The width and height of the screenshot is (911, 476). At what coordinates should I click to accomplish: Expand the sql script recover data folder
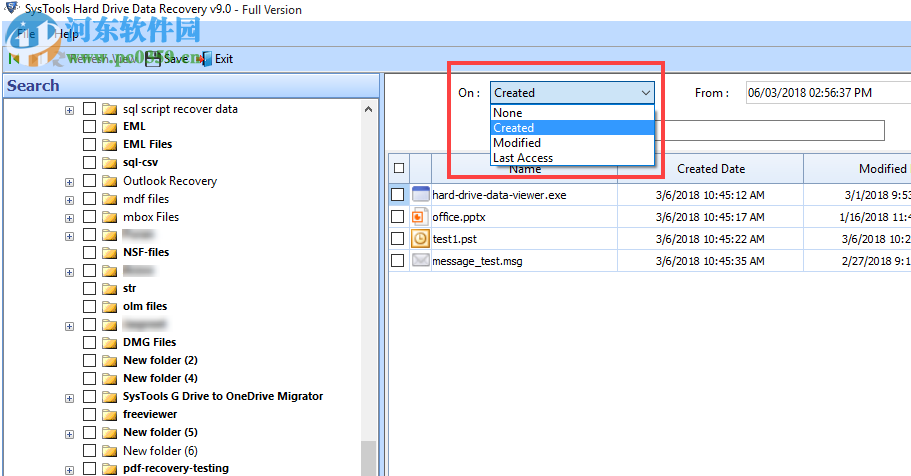[70, 110]
